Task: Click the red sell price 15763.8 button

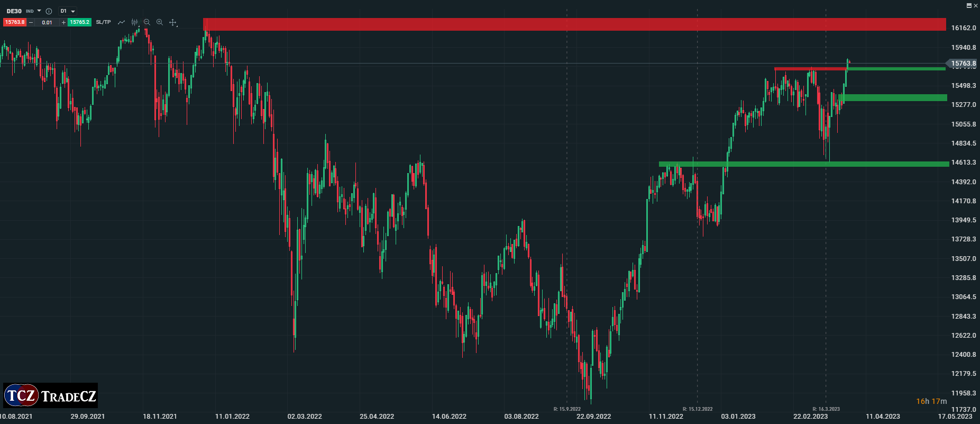Action: click(x=14, y=22)
